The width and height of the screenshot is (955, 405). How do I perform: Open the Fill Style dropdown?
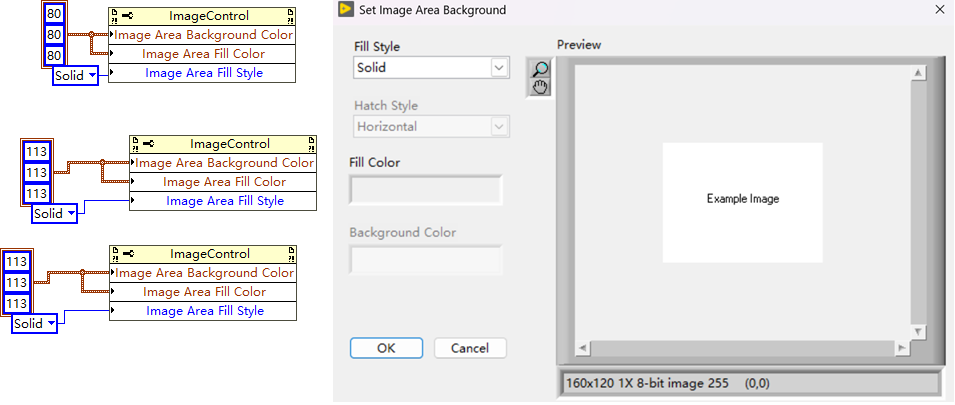coord(499,68)
